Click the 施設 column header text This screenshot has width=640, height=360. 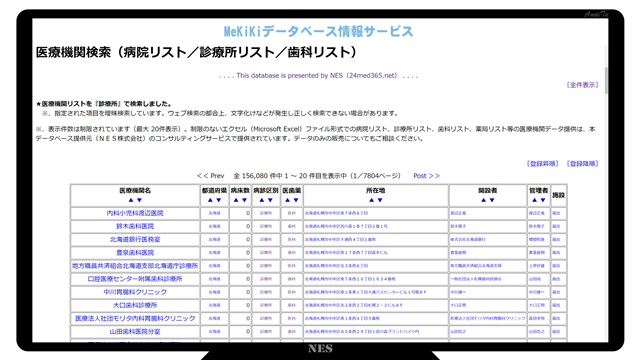coord(558,195)
